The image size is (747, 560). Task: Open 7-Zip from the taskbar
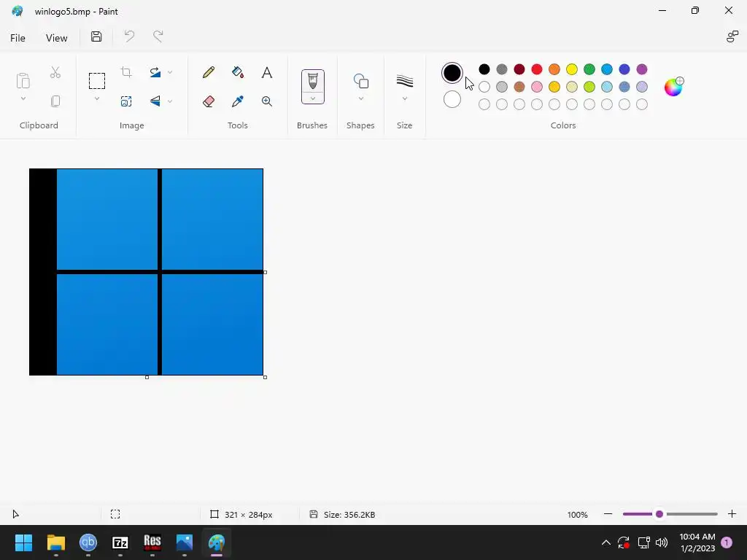click(x=120, y=542)
